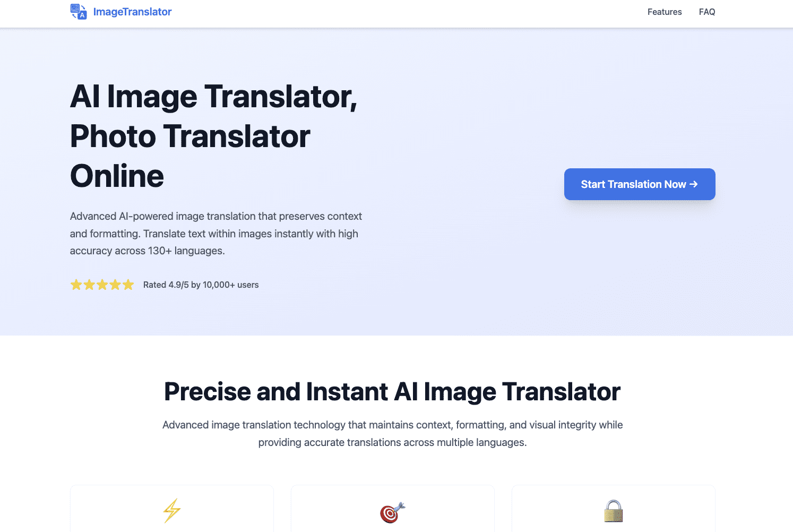The height and width of the screenshot is (532, 793).
Task: Click the padlock feature card
Action: click(x=613, y=508)
